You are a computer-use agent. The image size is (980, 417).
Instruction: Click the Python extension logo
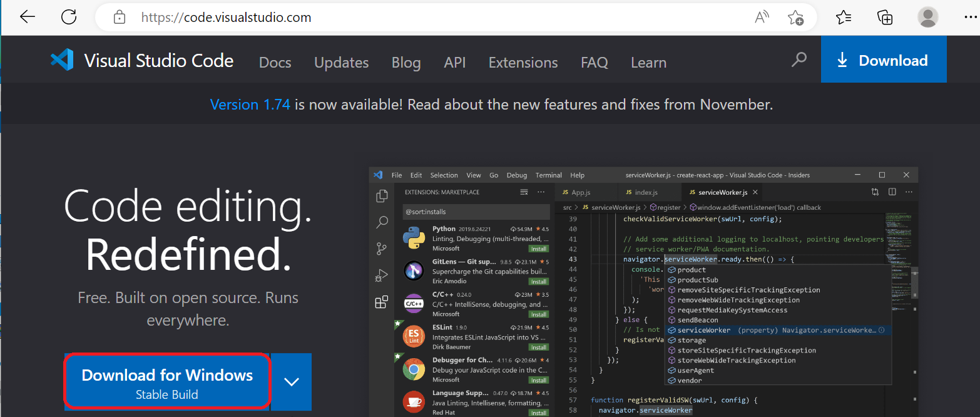tap(414, 239)
